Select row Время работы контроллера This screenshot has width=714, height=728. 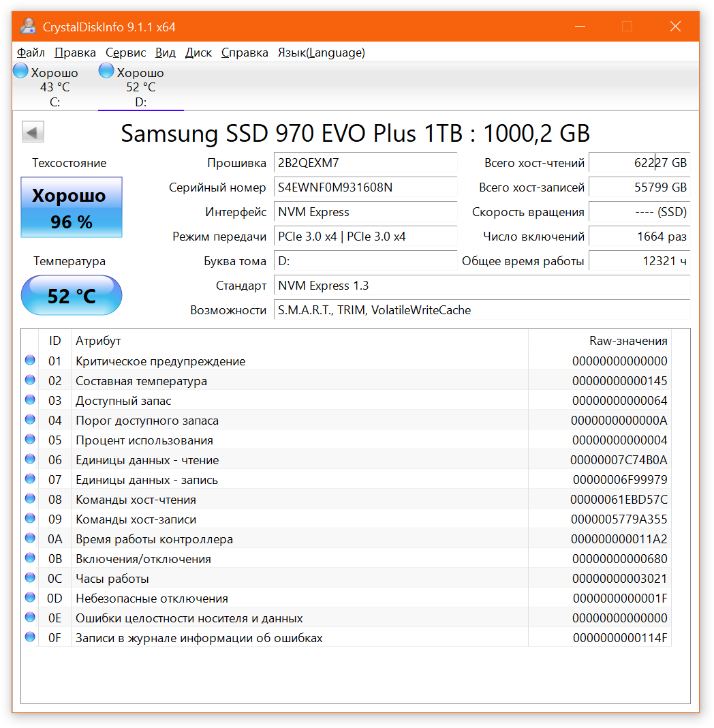point(347,539)
